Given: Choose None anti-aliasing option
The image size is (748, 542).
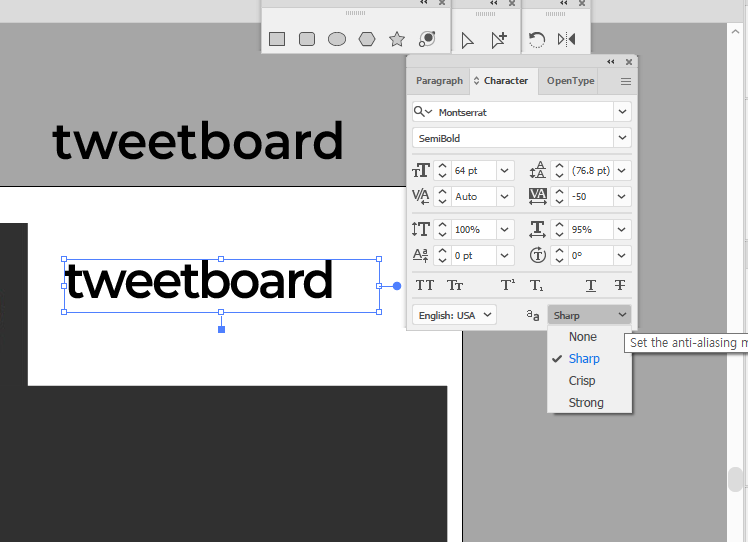Looking at the screenshot, I should click(x=590, y=337).
